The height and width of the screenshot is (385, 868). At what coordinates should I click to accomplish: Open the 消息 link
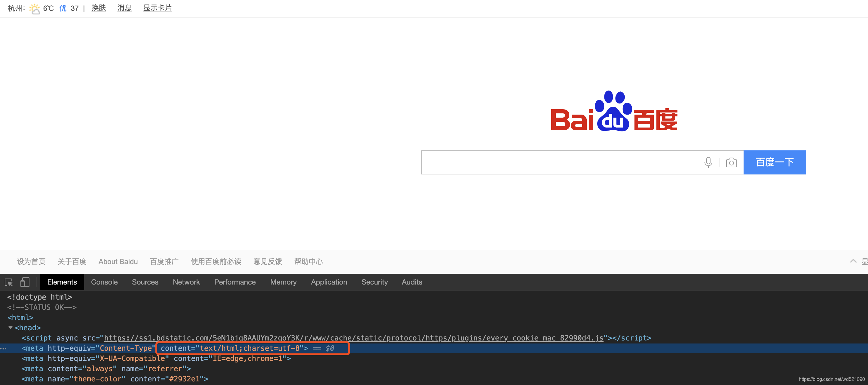pos(124,8)
